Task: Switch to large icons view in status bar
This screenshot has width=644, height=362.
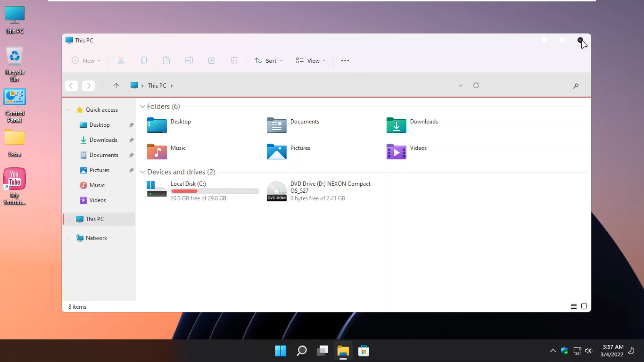Action: tap(584, 306)
